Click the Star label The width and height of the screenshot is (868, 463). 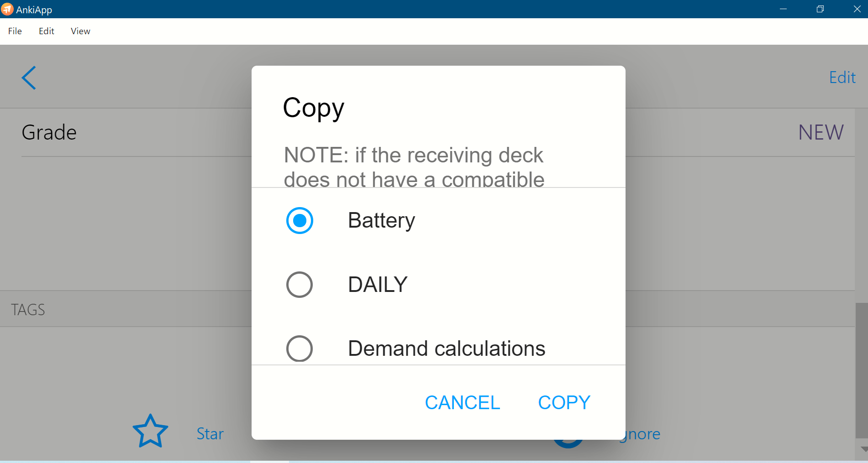(210, 434)
